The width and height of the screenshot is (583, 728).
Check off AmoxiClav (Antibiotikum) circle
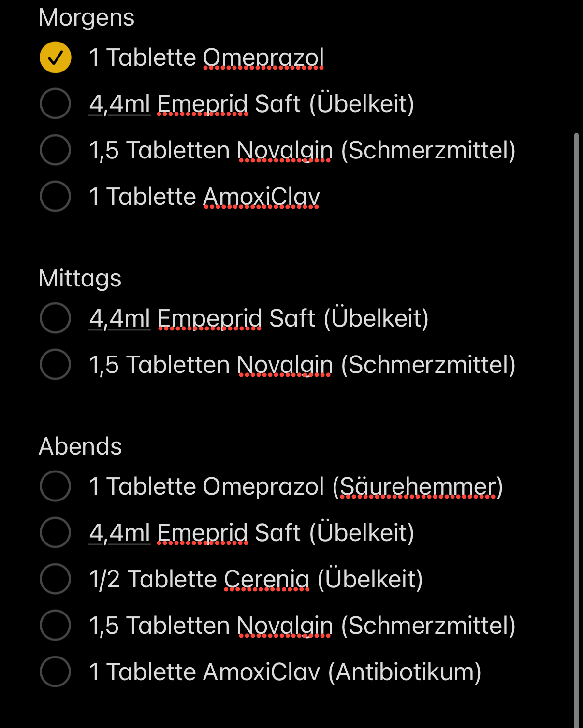point(56,671)
